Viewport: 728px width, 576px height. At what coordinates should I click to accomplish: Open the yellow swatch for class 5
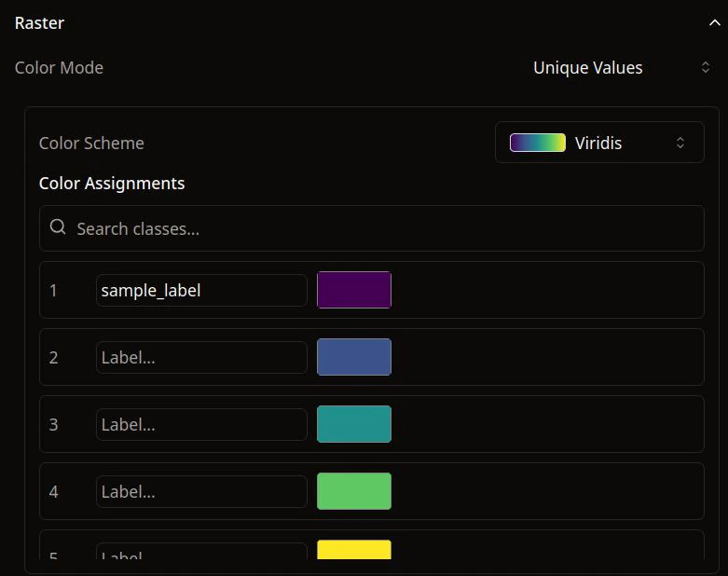coord(354,550)
